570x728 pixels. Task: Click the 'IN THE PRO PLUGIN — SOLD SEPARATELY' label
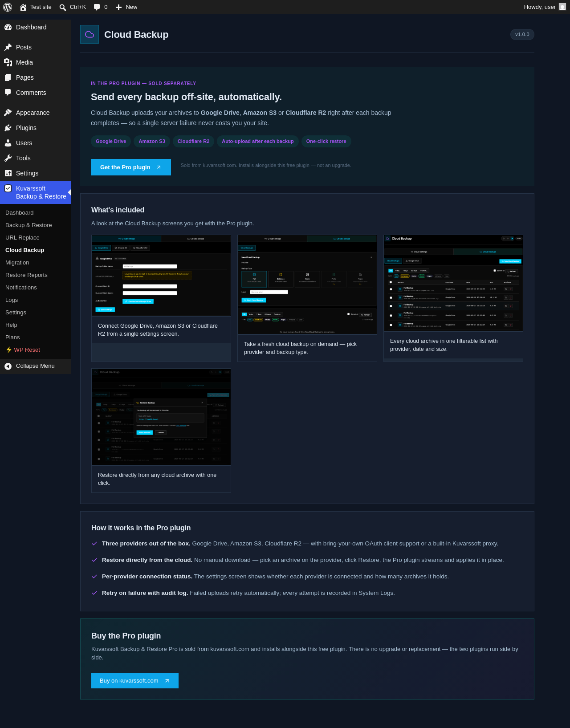click(143, 83)
